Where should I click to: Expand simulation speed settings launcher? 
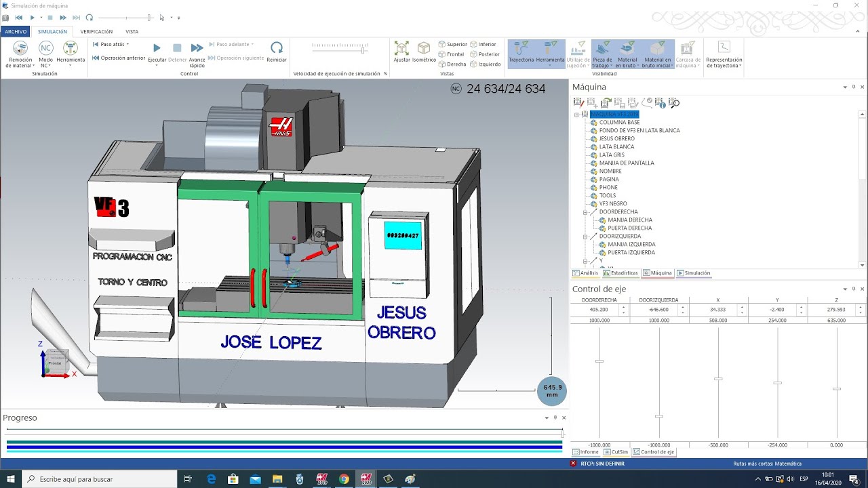[x=385, y=73]
